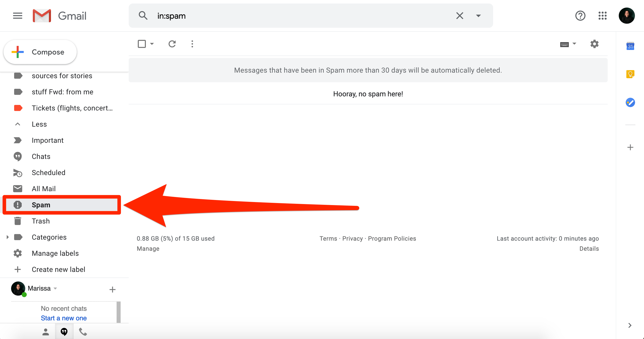Open the search options dropdown arrow
Screen dimensions: 644x339
[478, 16]
